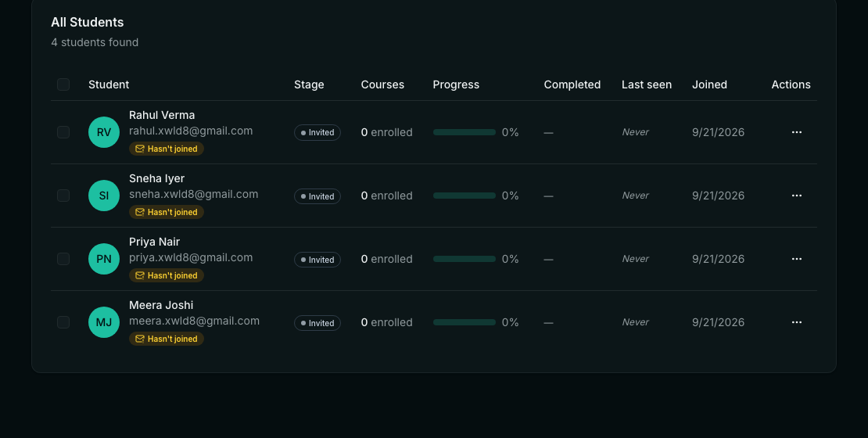Click email rahul.xwld8@gmail.com

[x=191, y=131]
